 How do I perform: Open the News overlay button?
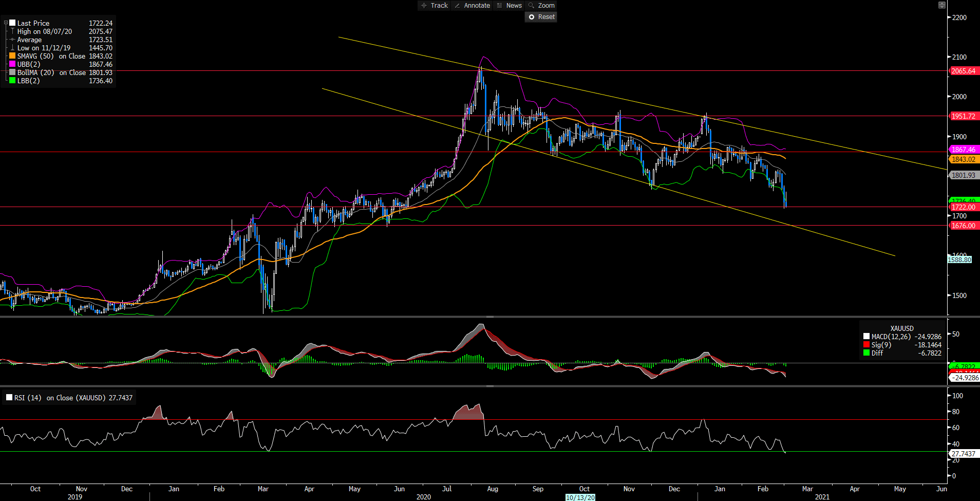(x=510, y=5)
